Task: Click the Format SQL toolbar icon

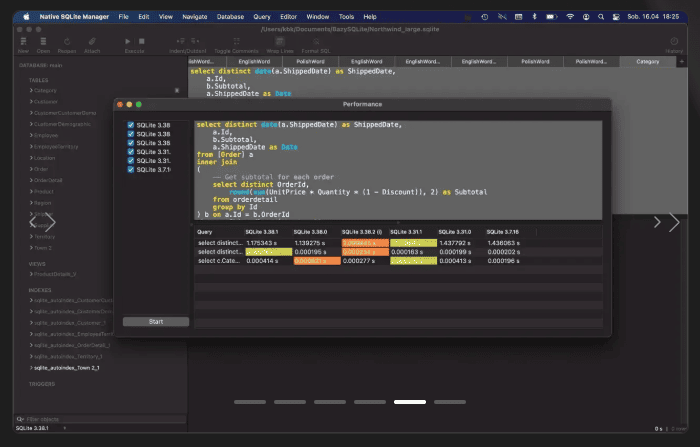Action: point(316,42)
